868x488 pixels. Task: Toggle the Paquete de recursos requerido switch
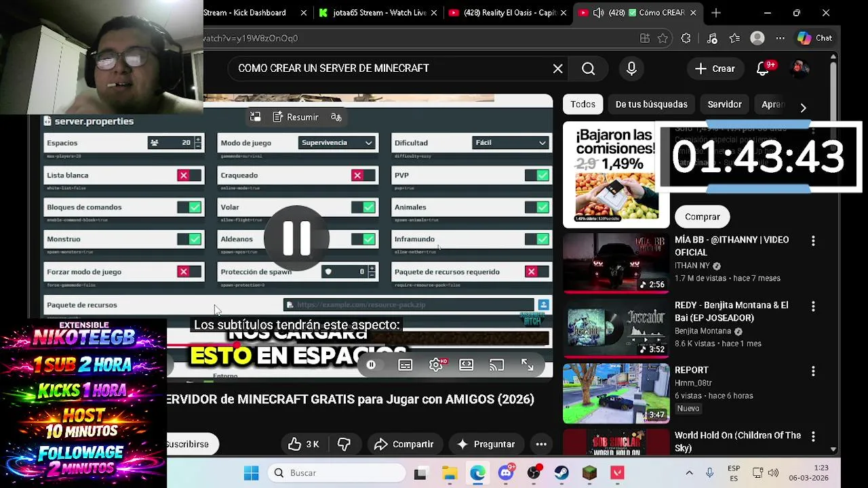click(x=537, y=272)
